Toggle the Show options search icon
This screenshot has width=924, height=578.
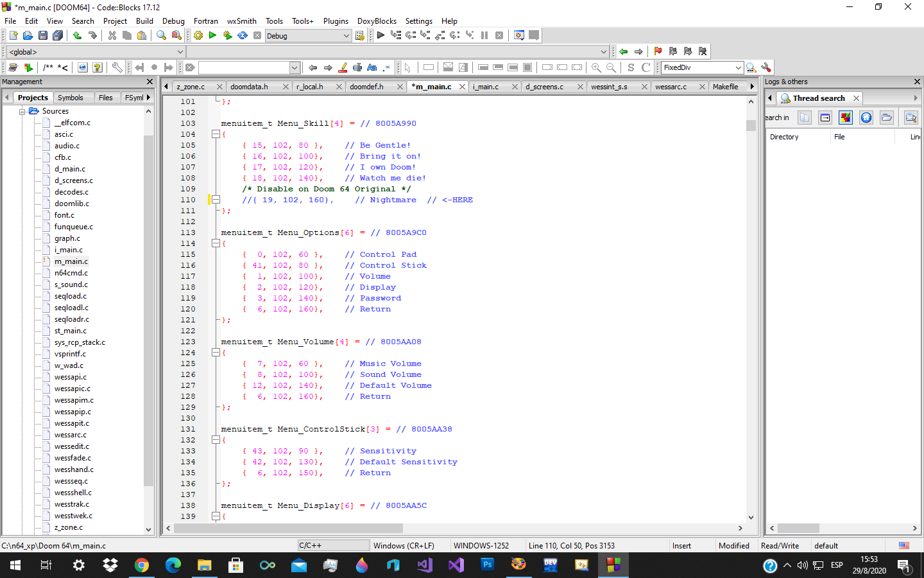[911, 118]
